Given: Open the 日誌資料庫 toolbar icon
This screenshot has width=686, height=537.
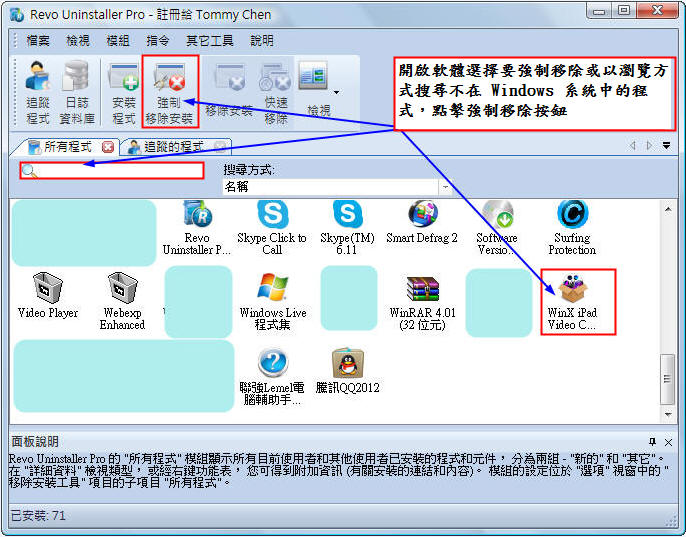Looking at the screenshot, I should 77,91.
